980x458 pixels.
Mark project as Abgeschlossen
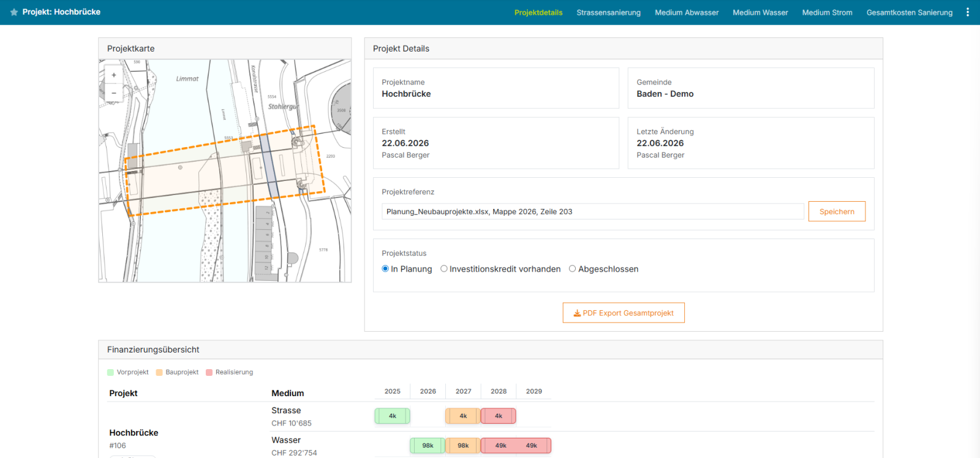tap(572, 269)
